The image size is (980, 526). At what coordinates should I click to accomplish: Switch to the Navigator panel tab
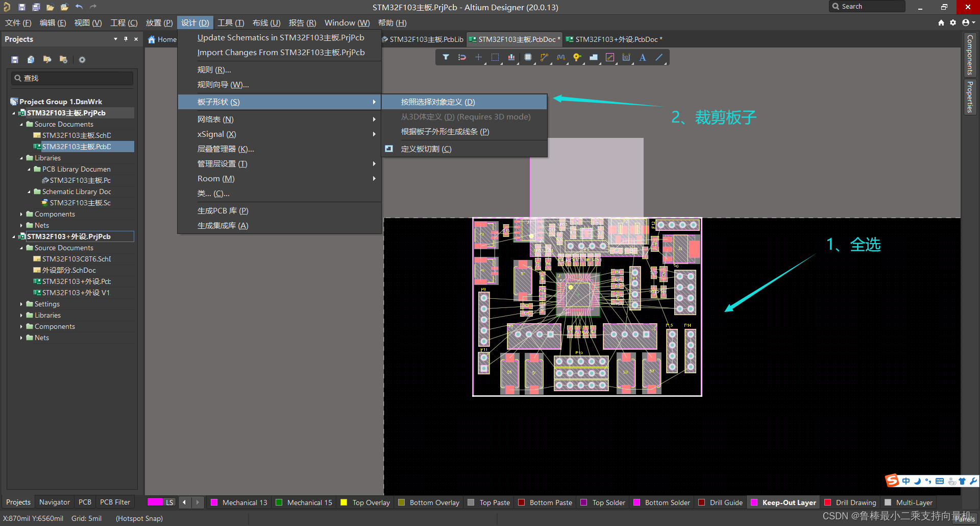(x=55, y=503)
